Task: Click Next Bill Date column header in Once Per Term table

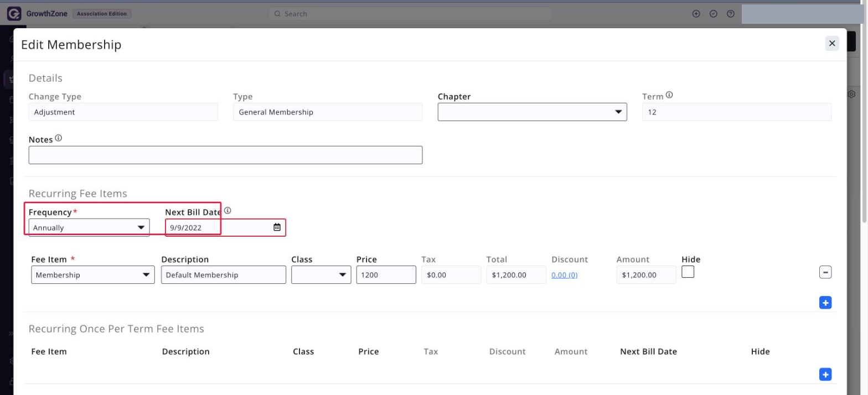Action: pos(648,351)
